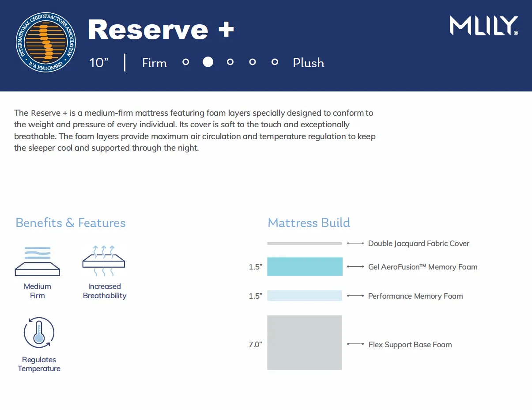Click the 1.5" value beside the teal layer
This screenshot has height=410, width=532.
click(x=256, y=267)
